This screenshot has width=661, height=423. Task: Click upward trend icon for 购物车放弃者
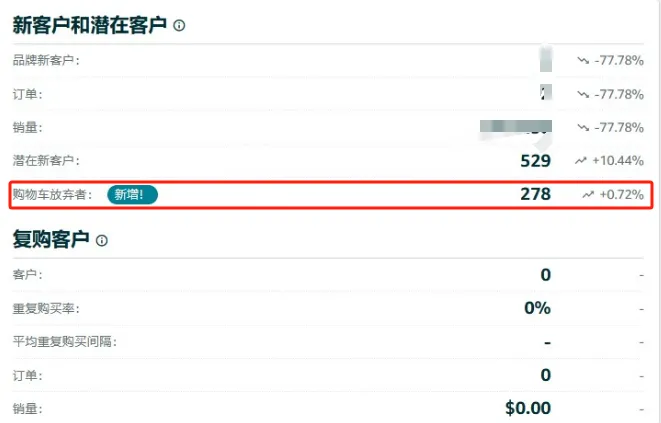tap(588, 194)
